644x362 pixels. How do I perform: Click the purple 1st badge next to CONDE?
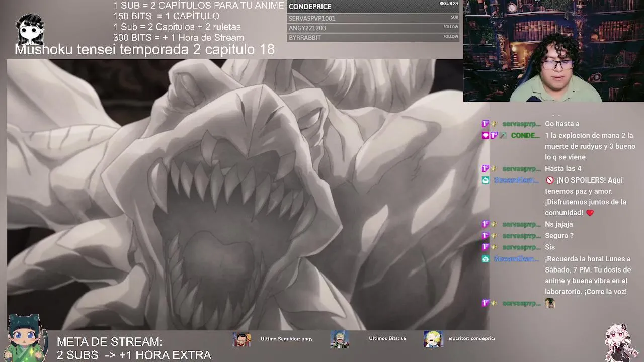tap(494, 136)
